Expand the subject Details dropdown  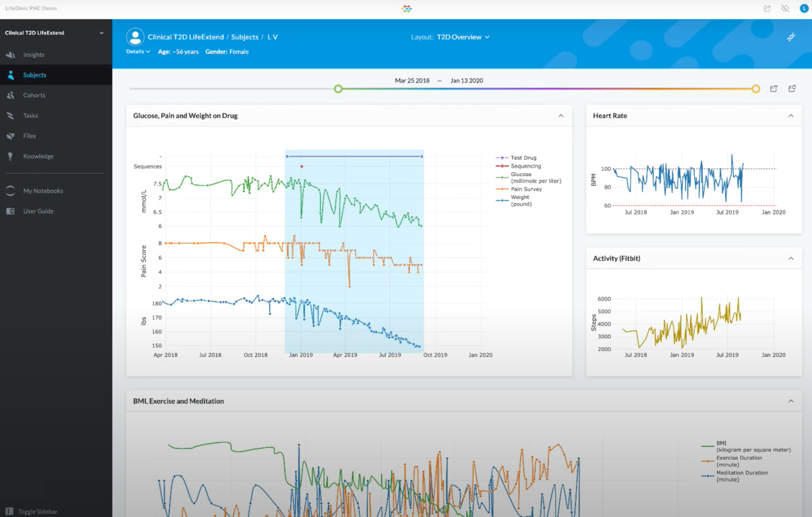[x=138, y=52]
